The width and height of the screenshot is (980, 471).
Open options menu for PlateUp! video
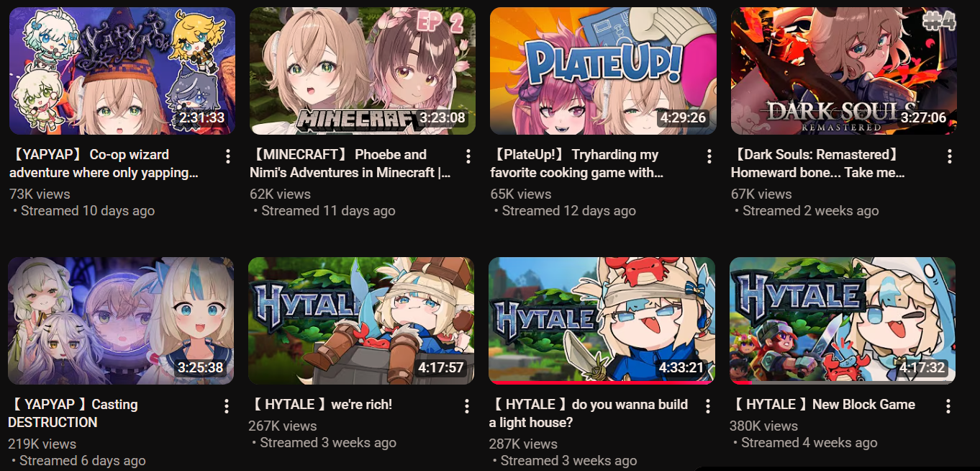click(709, 156)
